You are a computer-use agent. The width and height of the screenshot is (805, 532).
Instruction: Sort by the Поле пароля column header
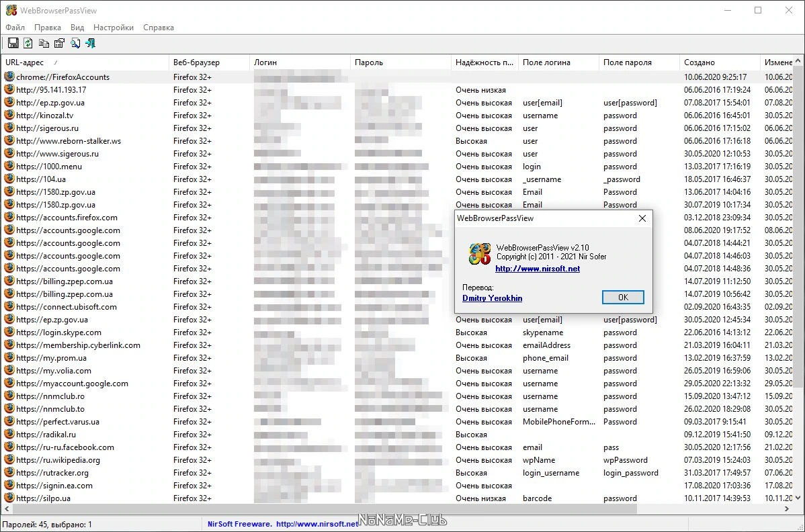click(x=639, y=62)
